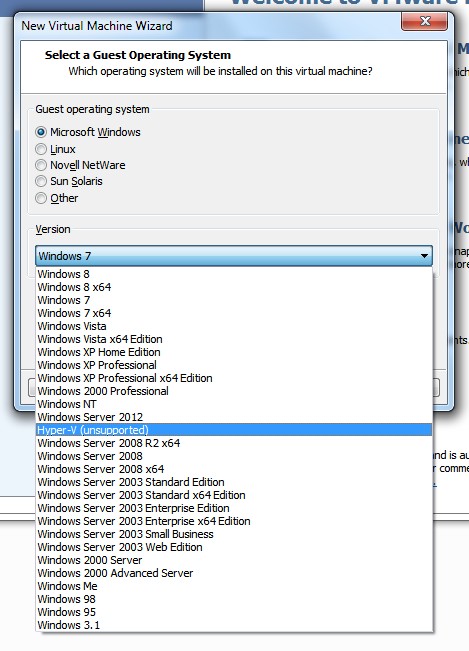Viewport: 469px width, 651px height.
Task: Pick Windows 3.1 at list bottom
Action: click(234, 625)
